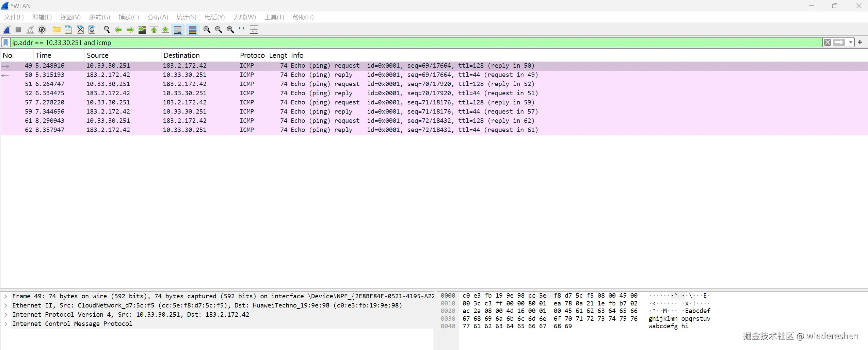Open a capture file via folder icon
Image resolution: width=868 pixels, height=350 pixels.
tap(57, 30)
